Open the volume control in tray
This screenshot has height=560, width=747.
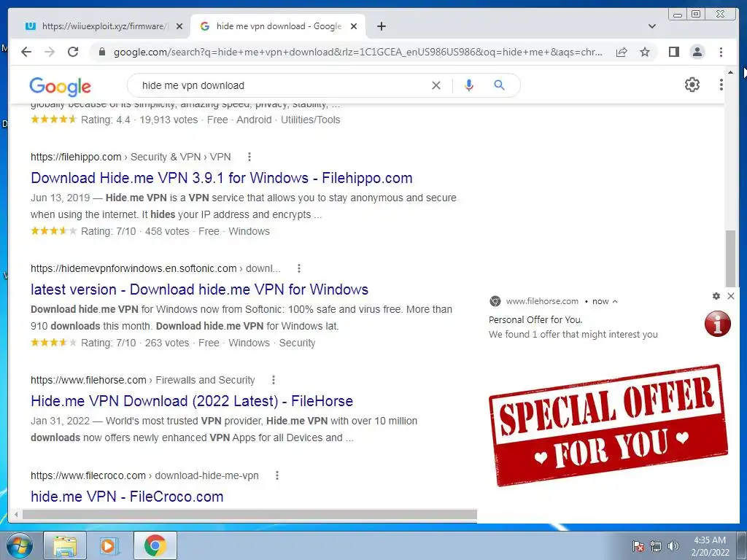point(673,546)
